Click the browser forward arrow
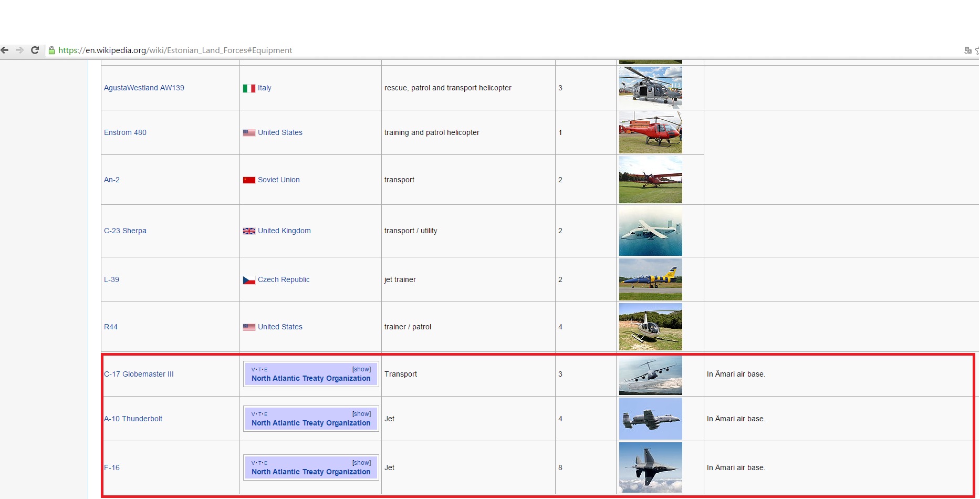The height and width of the screenshot is (499, 980). point(20,50)
